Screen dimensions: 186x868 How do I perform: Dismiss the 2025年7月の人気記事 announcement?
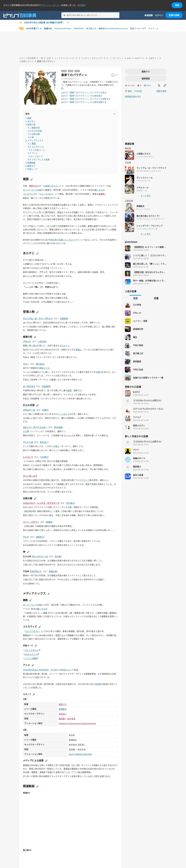68,23
